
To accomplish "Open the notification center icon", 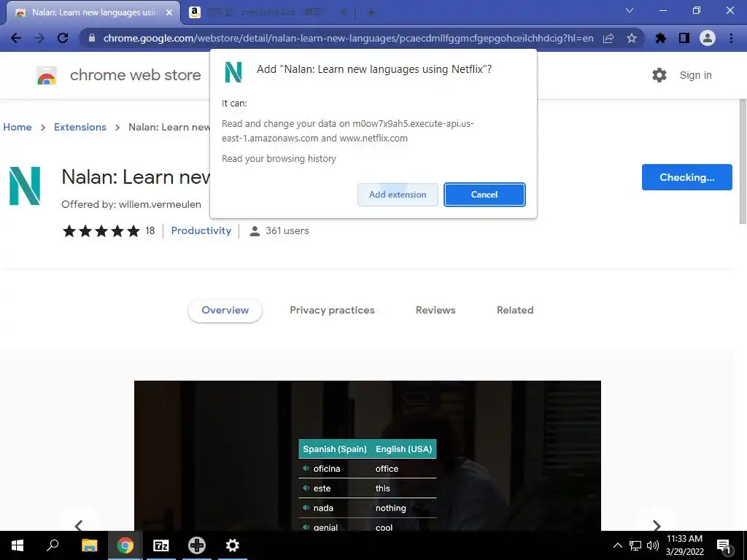I will [x=724, y=546].
